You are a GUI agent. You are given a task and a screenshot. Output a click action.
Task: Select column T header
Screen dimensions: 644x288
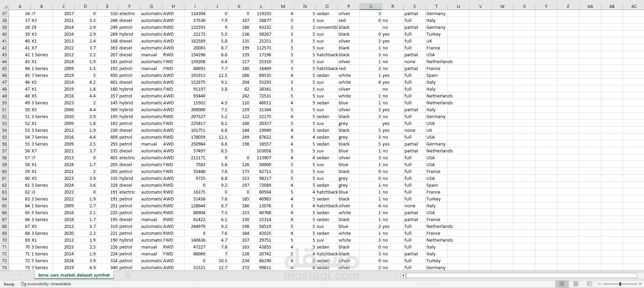437,7
